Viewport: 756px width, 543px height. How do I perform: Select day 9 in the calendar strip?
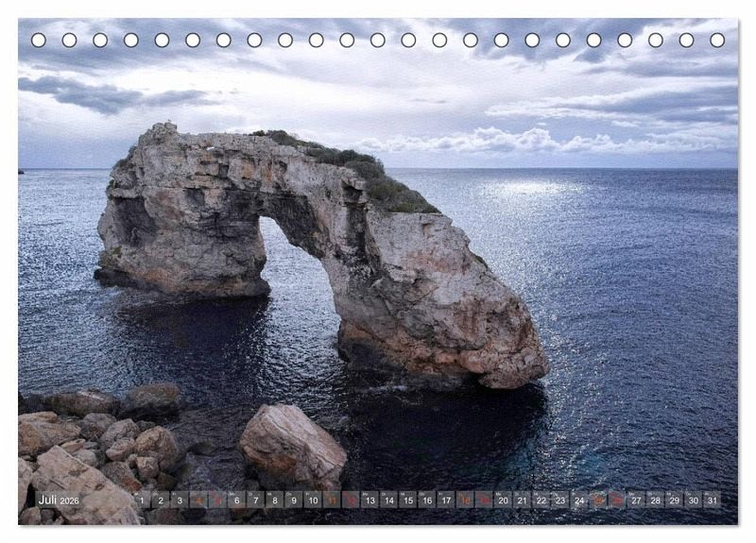294,500
